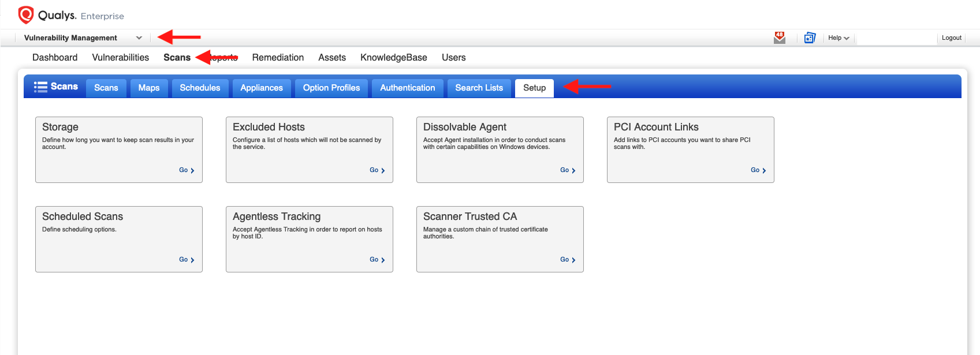The width and height of the screenshot is (980, 355).
Task: Open the Option Profiles tab
Action: pyautogui.click(x=331, y=88)
